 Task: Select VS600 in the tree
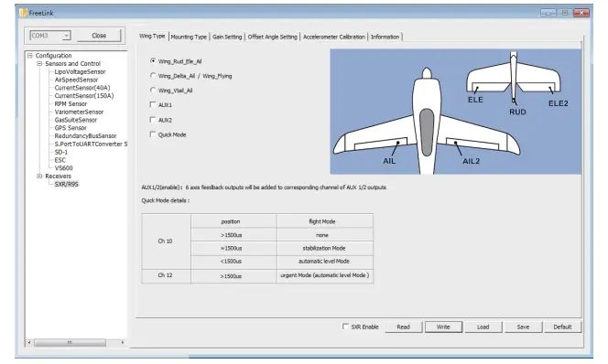pyautogui.click(x=63, y=168)
